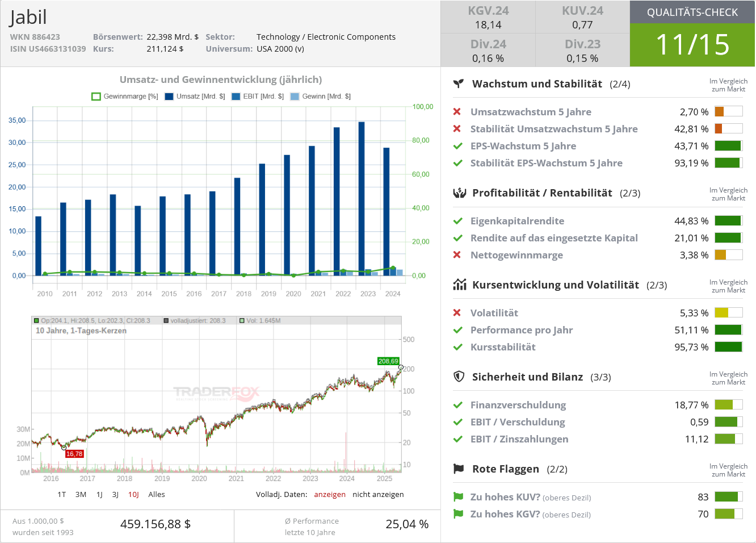This screenshot has width=756, height=543.
Task: Click the green check beside Eigenkapitalrendite
Action: [x=457, y=221]
